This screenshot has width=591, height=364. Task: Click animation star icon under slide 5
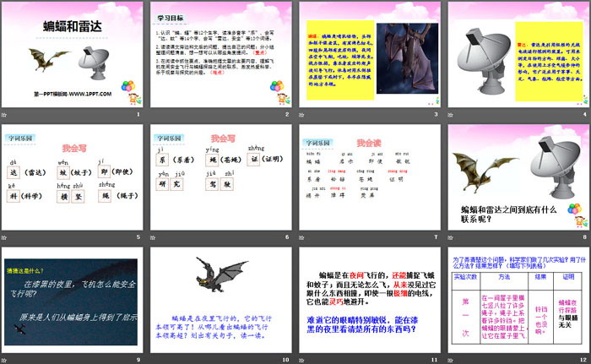tap(4, 237)
